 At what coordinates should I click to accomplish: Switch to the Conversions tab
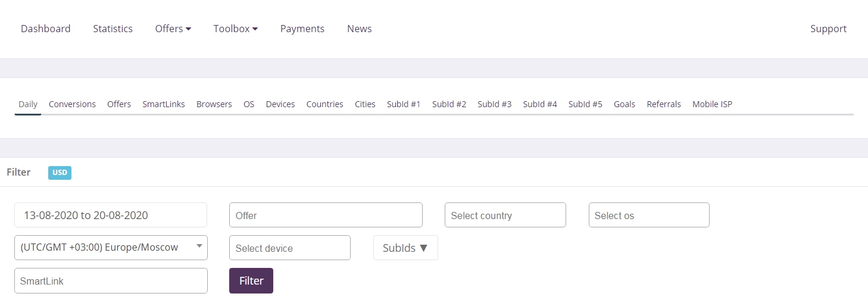[72, 104]
